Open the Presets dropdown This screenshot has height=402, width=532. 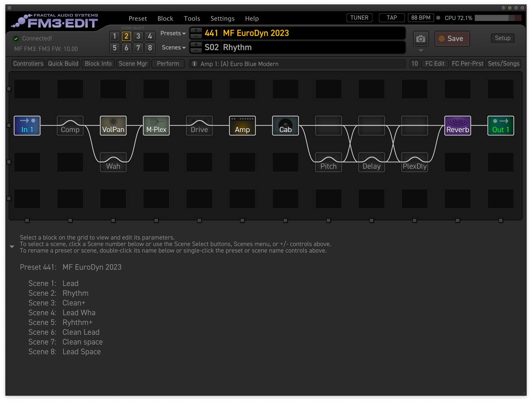point(173,33)
